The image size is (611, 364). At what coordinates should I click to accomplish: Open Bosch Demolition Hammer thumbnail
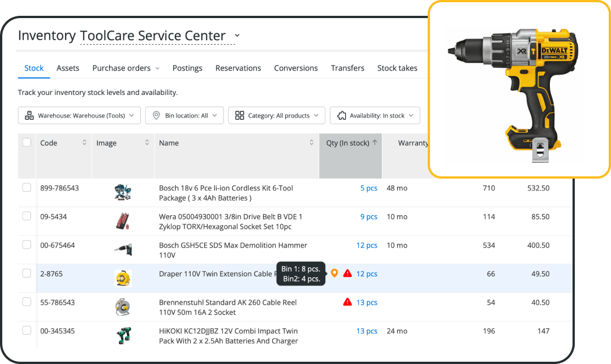pos(123,250)
